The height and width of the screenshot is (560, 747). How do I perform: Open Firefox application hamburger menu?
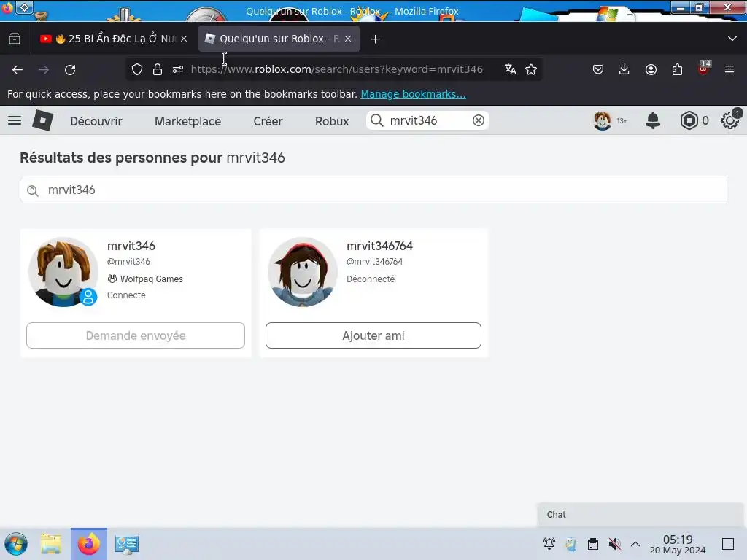pyautogui.click(x=729, y=69)
